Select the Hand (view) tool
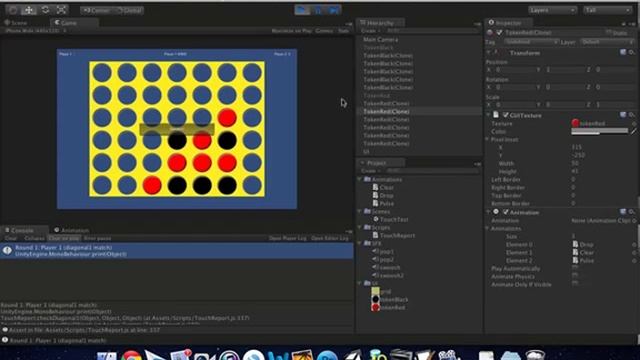 tap(13, 10)
